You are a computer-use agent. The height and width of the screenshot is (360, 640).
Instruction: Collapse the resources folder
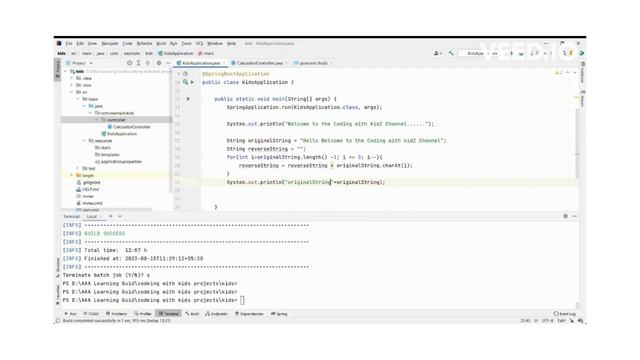[x=84, y=141]
